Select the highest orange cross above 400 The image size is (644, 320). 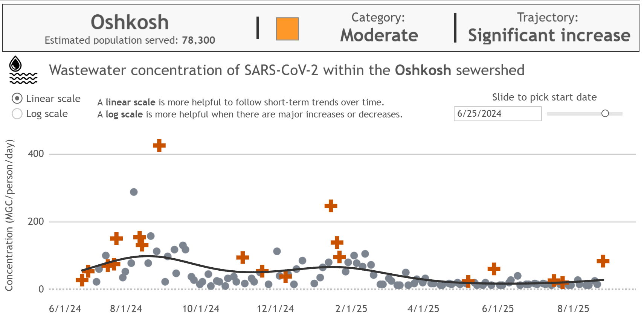(159, 145)
